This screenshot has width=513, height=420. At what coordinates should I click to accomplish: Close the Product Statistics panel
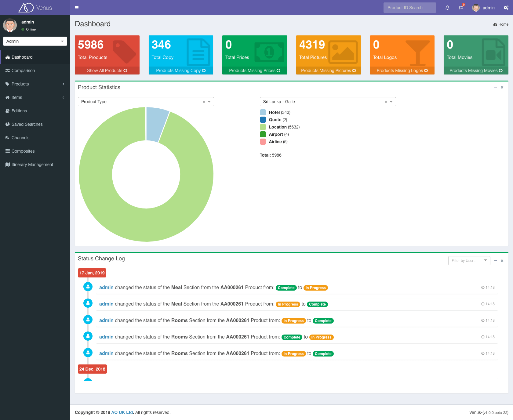click(x=502, y=87)
